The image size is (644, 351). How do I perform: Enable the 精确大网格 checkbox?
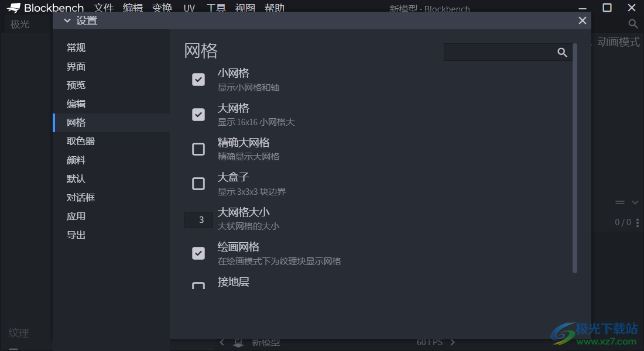coord(198,149)
